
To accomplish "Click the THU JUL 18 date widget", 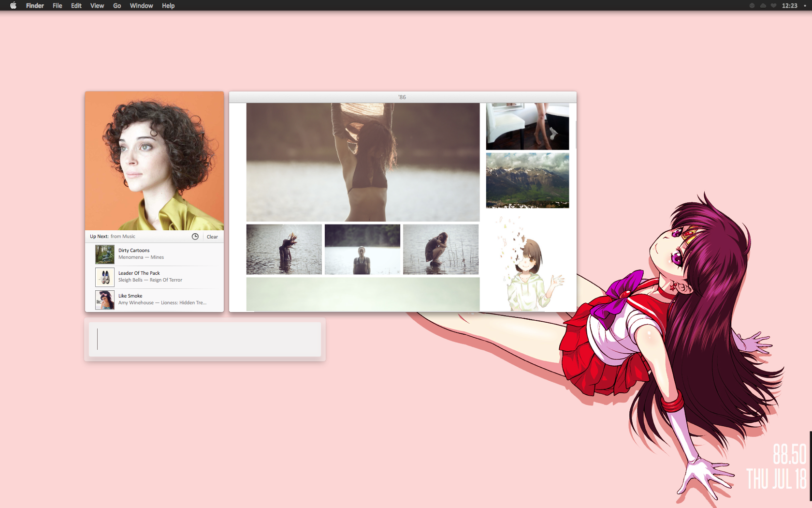I will point(776,478).
